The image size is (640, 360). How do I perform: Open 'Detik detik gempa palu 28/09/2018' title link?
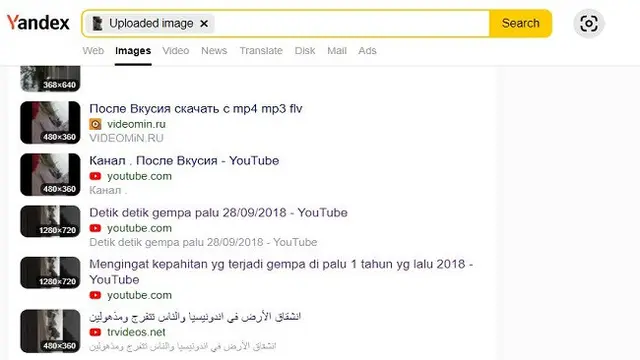pyautogui.click(x=218, y=213)
